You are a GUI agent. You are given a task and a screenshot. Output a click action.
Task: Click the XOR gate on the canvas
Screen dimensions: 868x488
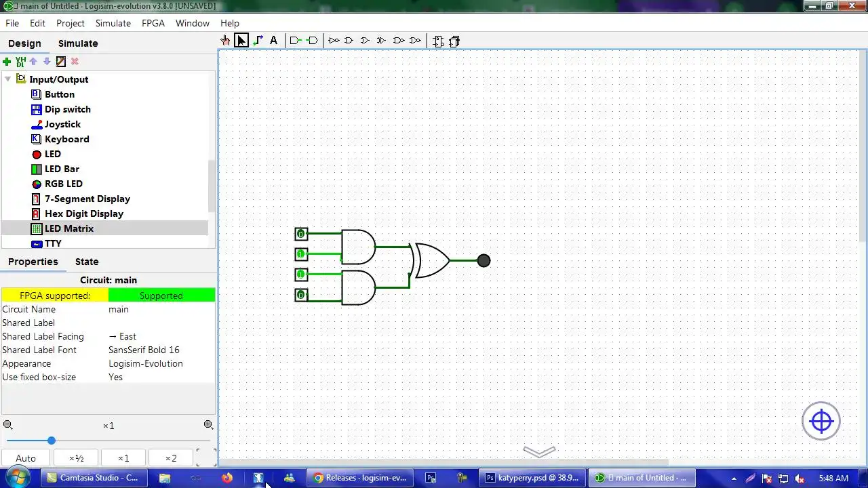431,261
